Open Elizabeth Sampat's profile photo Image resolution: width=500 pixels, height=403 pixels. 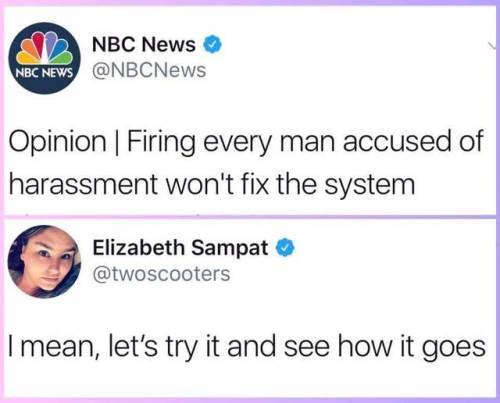coord(44,262)
